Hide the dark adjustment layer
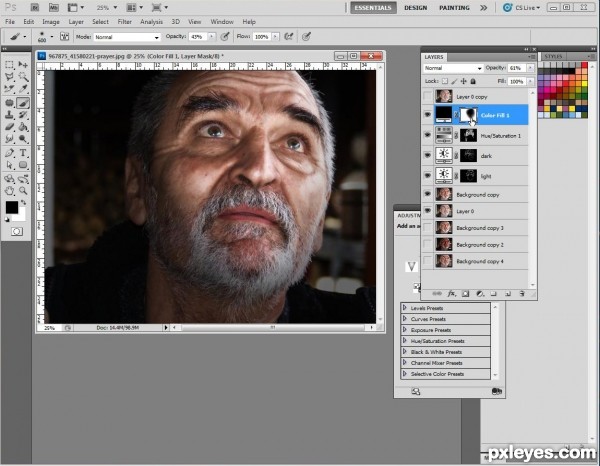 point(427,155)
